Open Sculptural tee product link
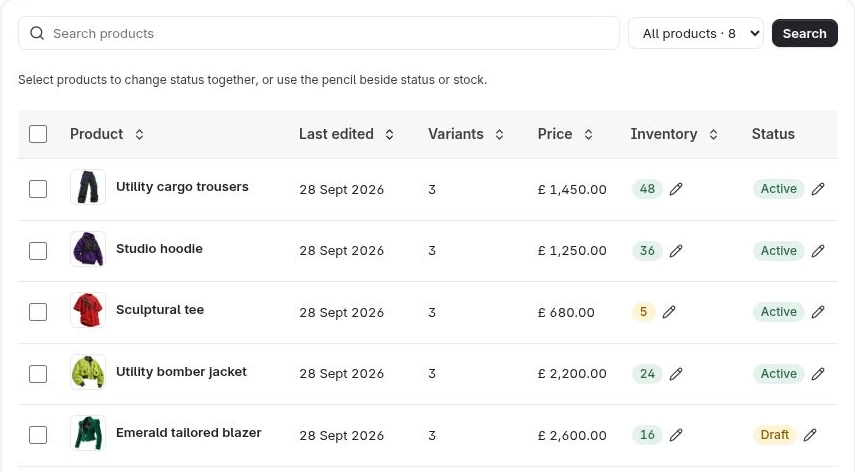 pyautogui.click(x=160, y=310)
